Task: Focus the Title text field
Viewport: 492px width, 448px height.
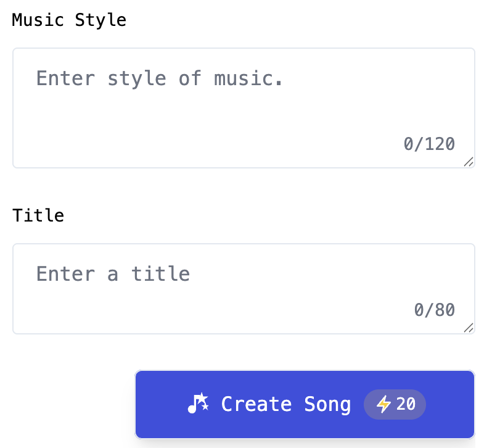Action: [244, 289]
